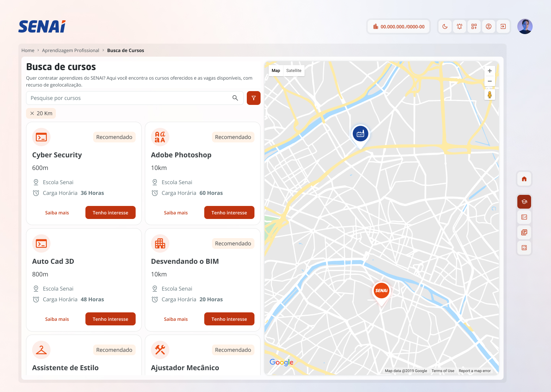
Task: Switch to the Satellite map view
Action: (x=294, y=70)
